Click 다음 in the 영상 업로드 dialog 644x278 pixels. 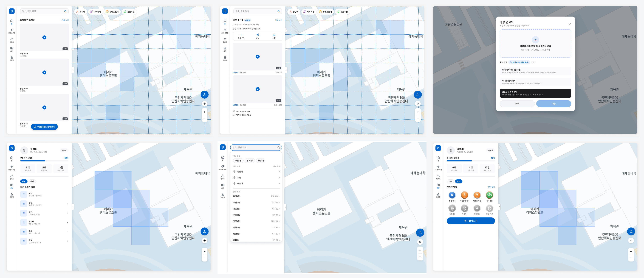[554, 104]
